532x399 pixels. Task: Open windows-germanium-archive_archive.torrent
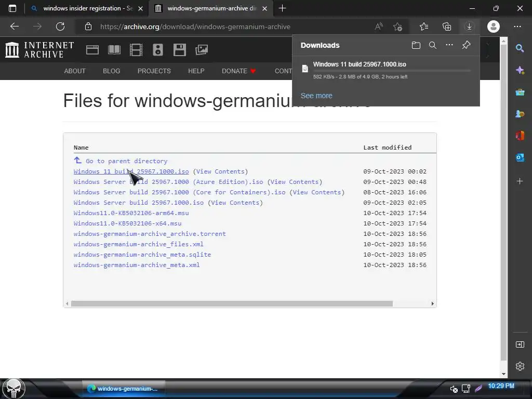150,234
